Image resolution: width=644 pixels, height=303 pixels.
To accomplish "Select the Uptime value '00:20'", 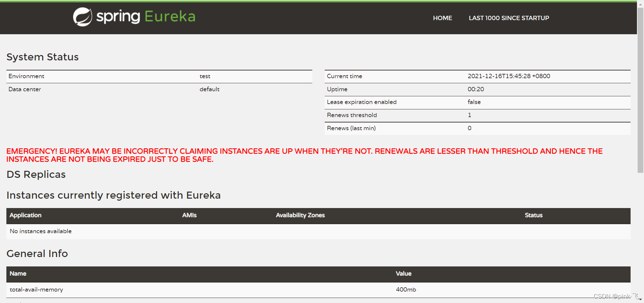I will coord(476,89).
